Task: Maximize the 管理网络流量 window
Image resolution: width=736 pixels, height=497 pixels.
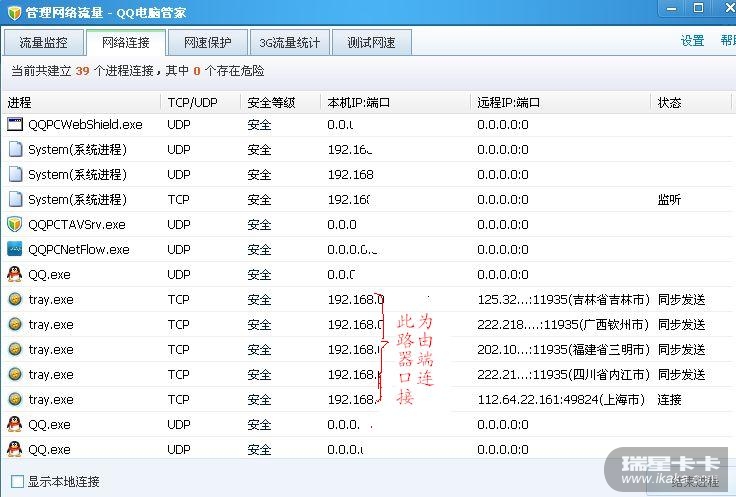Action: click(x=698, y=8)
